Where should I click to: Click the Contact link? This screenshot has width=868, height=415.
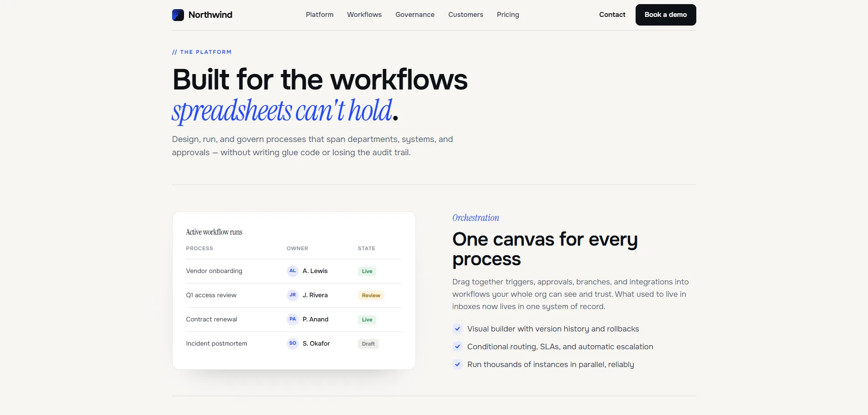pos(612,15)
